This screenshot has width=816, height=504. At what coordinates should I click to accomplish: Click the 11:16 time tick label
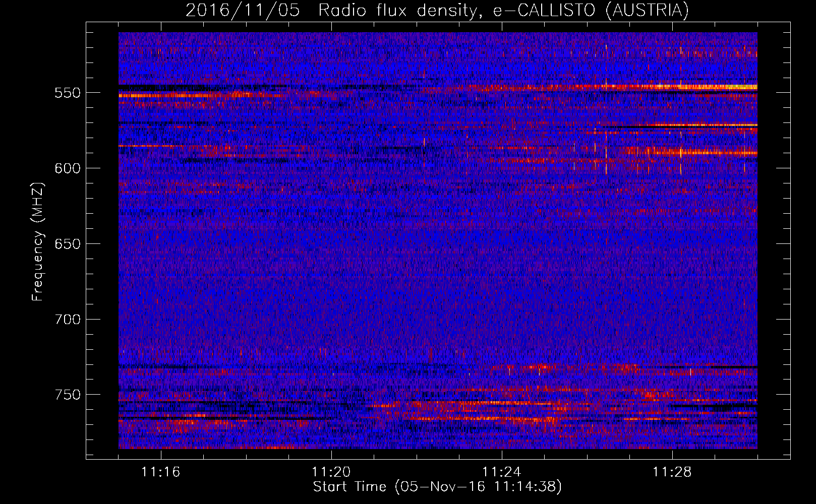point(161,472)
